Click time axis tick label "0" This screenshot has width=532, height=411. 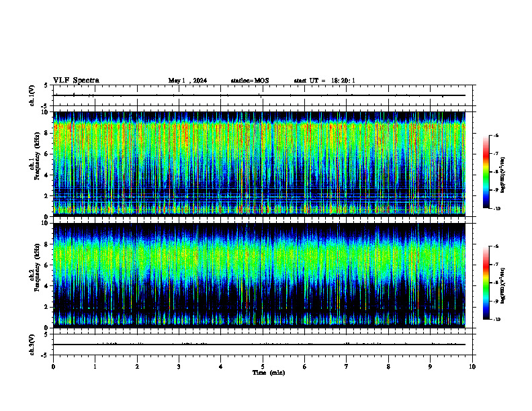pos(53,367)
